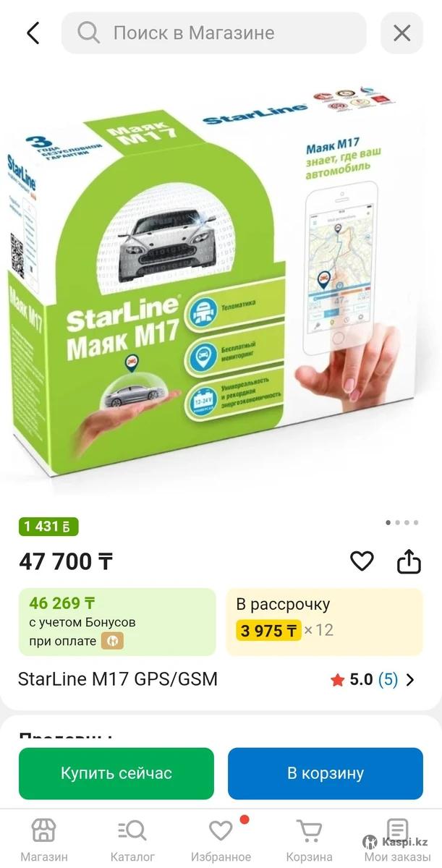Viewport: 442px width, 868px height.
Task: Tap the magnifier icon in search bar
Action: coord(88,33)
